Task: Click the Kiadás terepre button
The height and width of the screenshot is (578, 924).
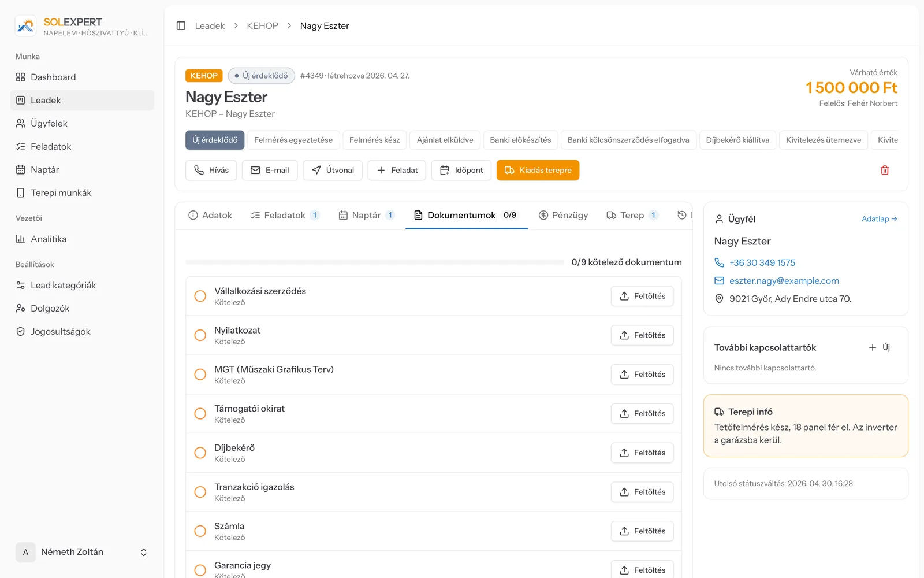Action: [x=538, y=171]
